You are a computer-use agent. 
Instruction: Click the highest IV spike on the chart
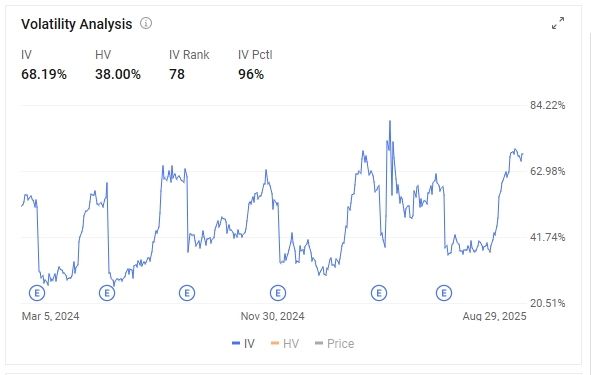pos(390,122)
